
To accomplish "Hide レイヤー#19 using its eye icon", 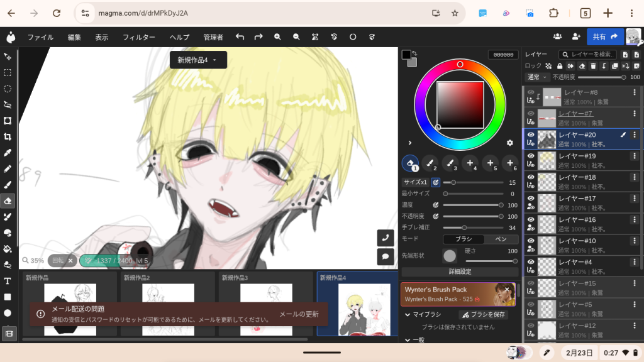I will tap(531, 156).
